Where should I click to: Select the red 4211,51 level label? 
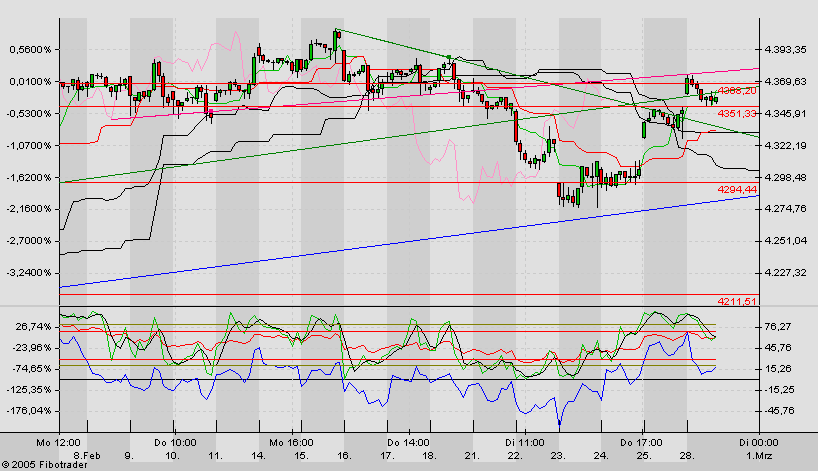pos(737,301)
